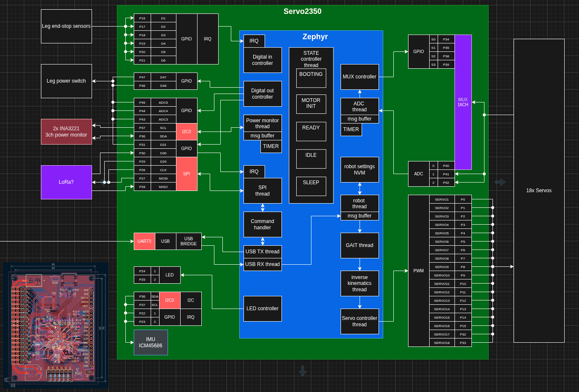Click the Command handler block

(x=262, y=224)
